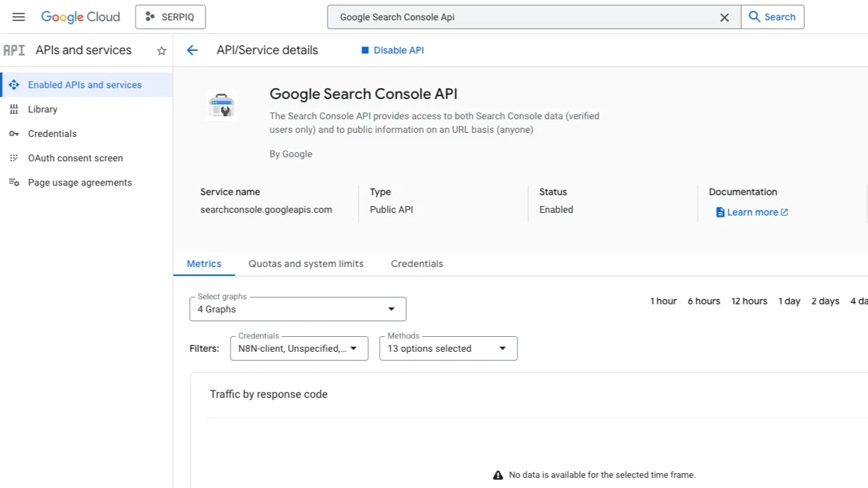Viewport: 868px width, 488px height.
Task: Select the 12 hours time range
Action: tap(749, 301)
